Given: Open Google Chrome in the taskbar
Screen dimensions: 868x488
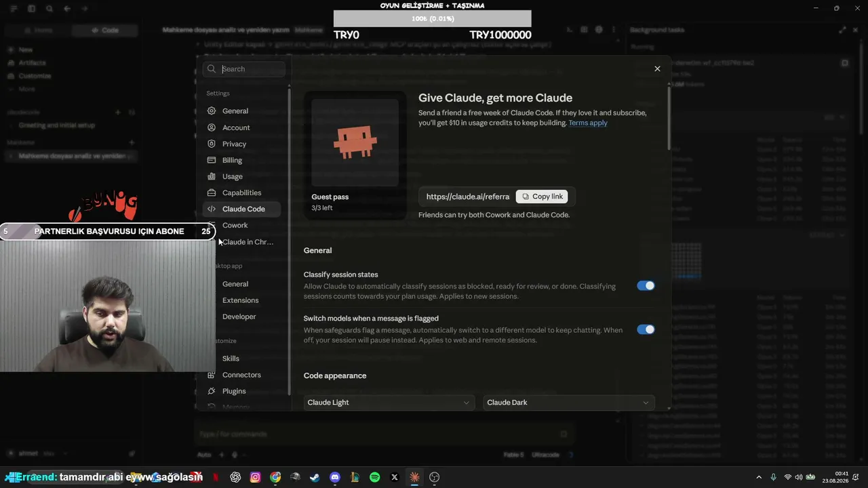Looking at the screenshot, I should pos(275,477).
